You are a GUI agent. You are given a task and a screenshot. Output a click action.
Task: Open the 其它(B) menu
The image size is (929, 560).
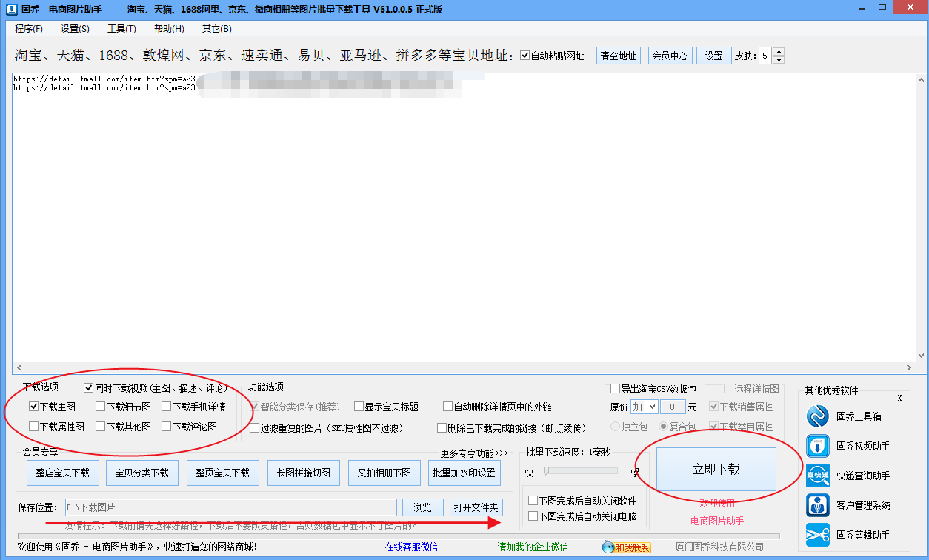(216, 29)
